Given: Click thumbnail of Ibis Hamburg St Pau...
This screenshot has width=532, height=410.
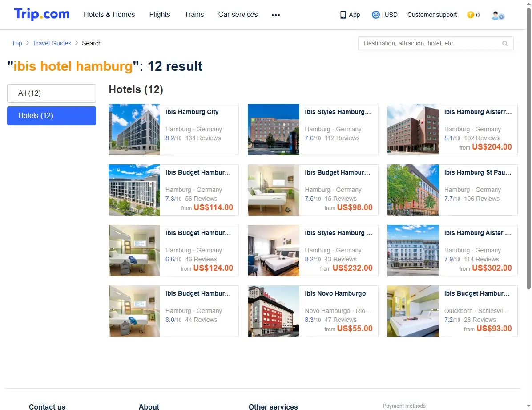Looking at the screenshot, I should point(413,190).
